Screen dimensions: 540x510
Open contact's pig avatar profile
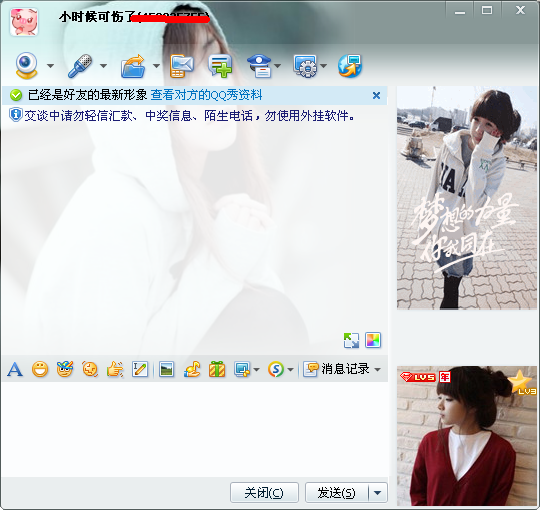pyautogui.click(x=24, y=22)
